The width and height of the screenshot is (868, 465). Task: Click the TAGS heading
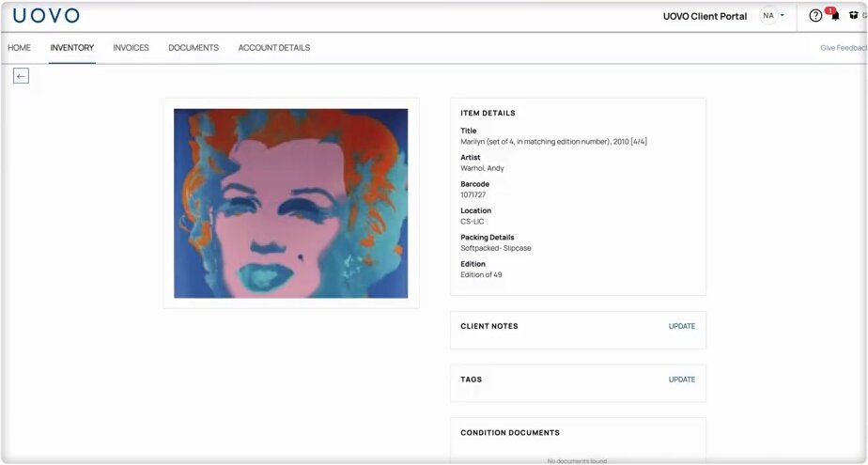[471, 380]
